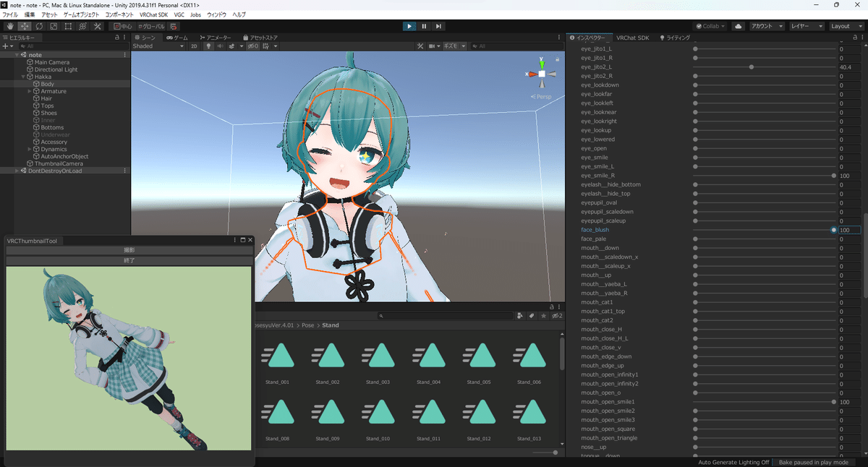Toggle scene lighting bulb icon
The image size is (868, 467).
click(209, 46)
